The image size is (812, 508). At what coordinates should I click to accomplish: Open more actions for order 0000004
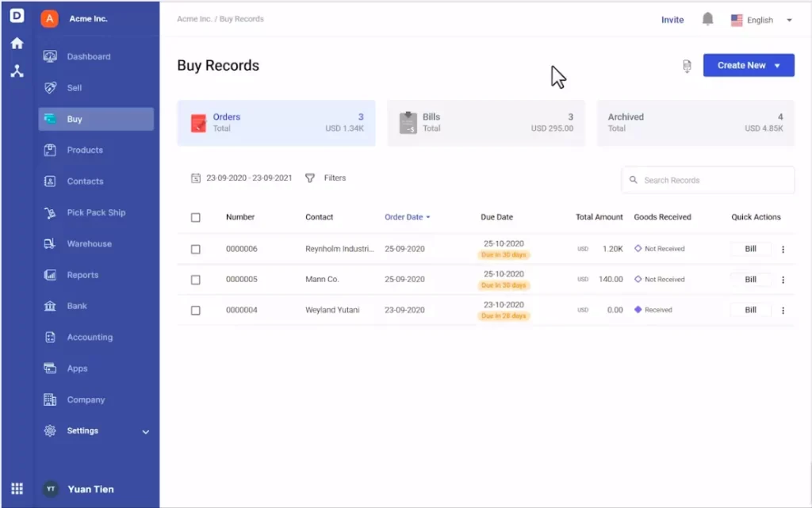point(783,311)
